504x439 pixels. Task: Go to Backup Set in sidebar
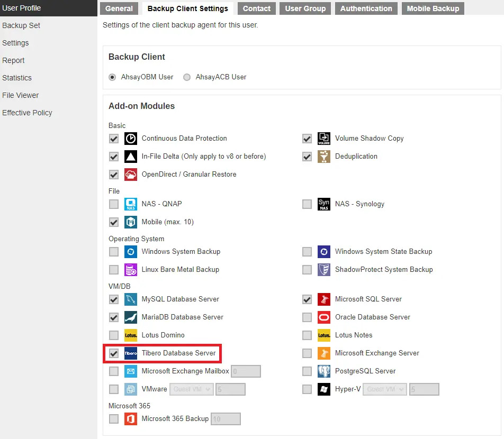pyautogui.click(x=21, y=25)
